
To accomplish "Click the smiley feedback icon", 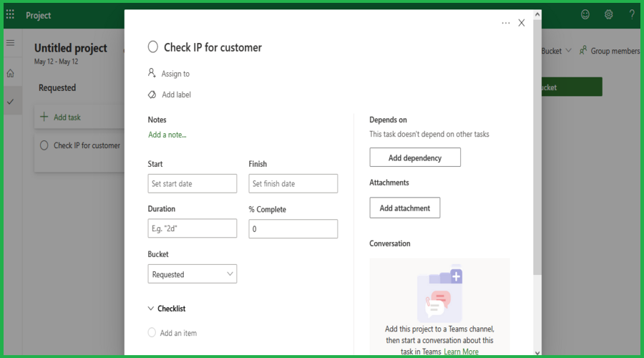I will click(x=585, y=15).
